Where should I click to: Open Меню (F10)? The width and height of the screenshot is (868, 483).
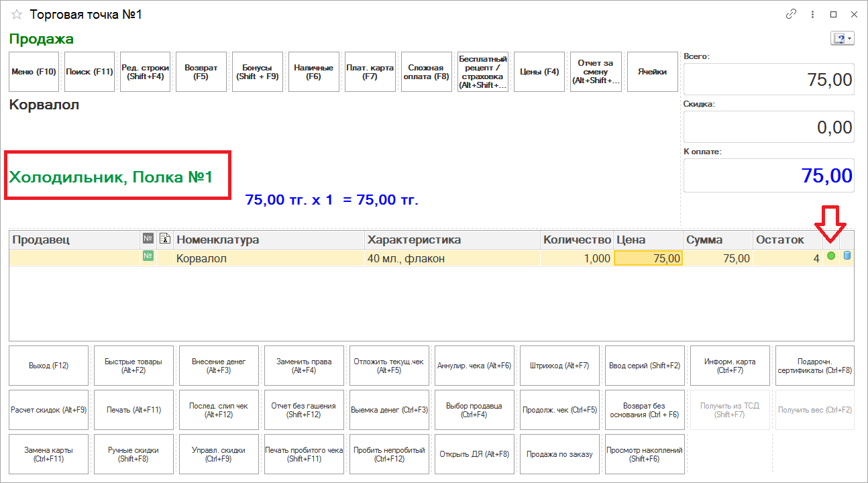coord(34,72)
